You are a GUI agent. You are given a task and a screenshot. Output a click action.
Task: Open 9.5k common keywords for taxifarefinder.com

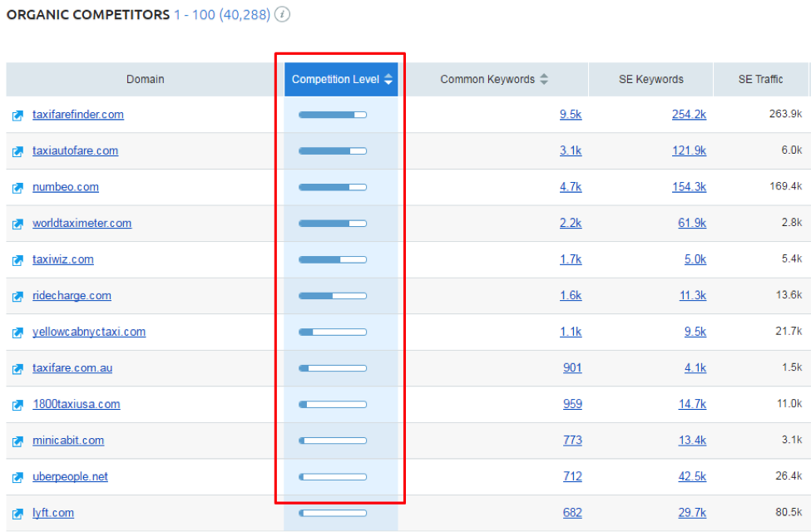[571, 114]
